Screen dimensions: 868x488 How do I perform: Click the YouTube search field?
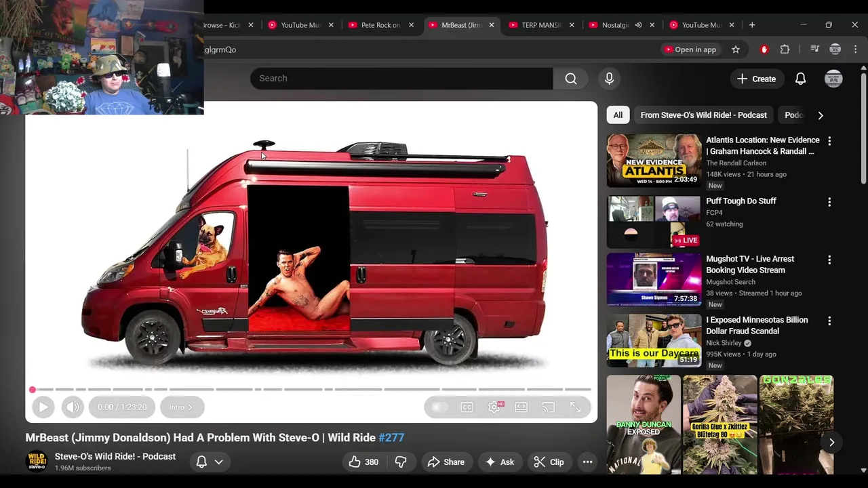401,79
